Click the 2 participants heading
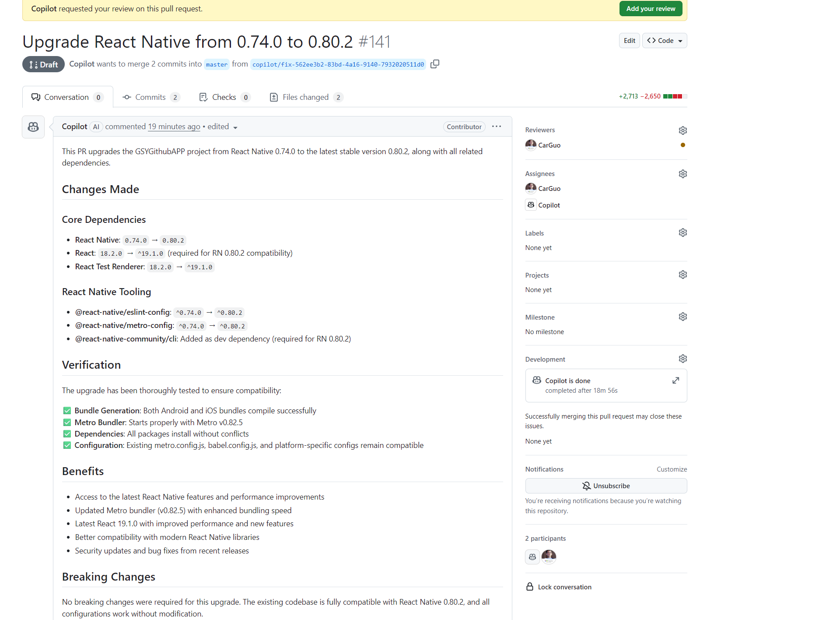The image size is (840, 620). coord(545,539)
